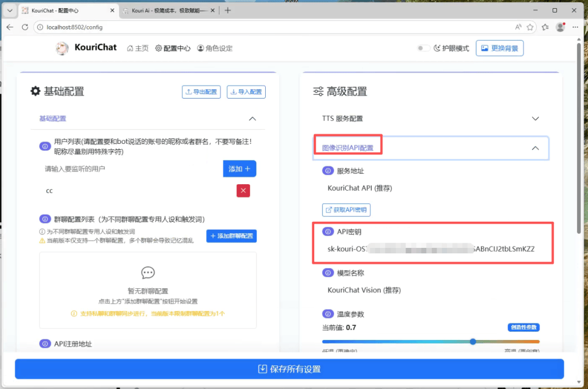This screenshot has width=588, height=389.
Task: Click the site info icon in address bar
Action: point(40,27)
